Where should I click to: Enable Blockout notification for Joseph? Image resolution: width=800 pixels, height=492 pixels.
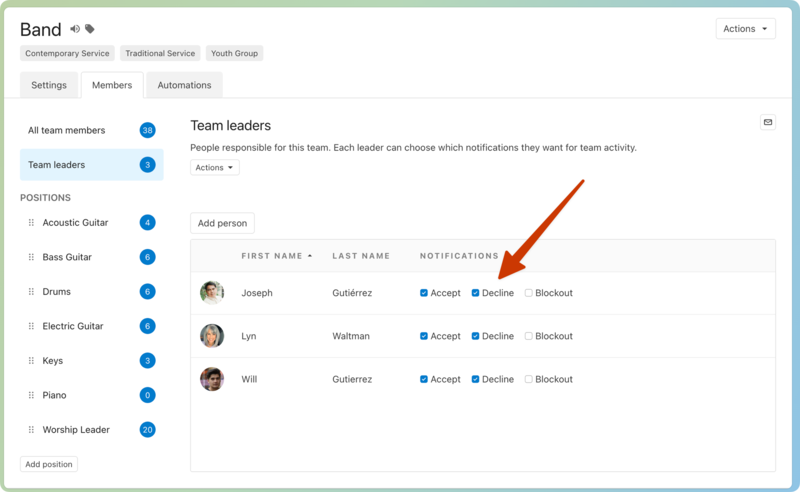529,293
